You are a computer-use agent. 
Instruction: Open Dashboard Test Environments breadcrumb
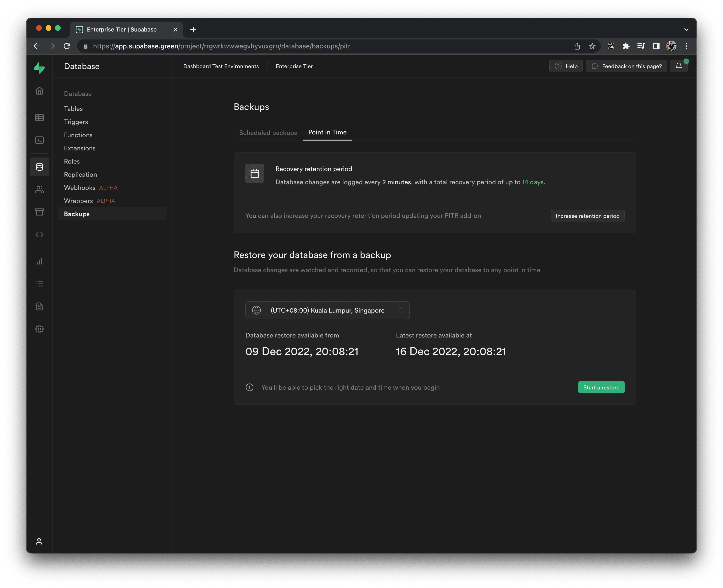[x=221, y=66]
